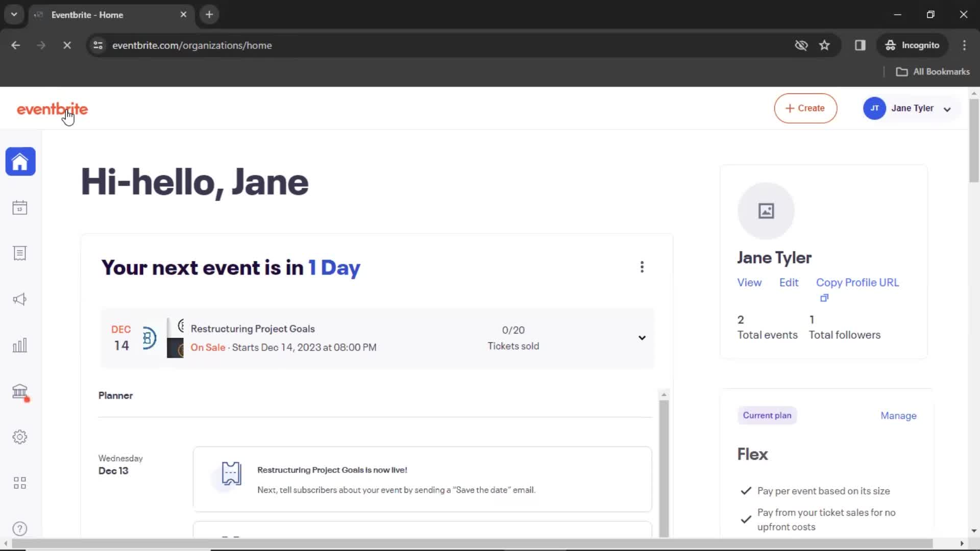Open the three-dot menu for next event
This screenshot has width=980, height=551.
642,267
